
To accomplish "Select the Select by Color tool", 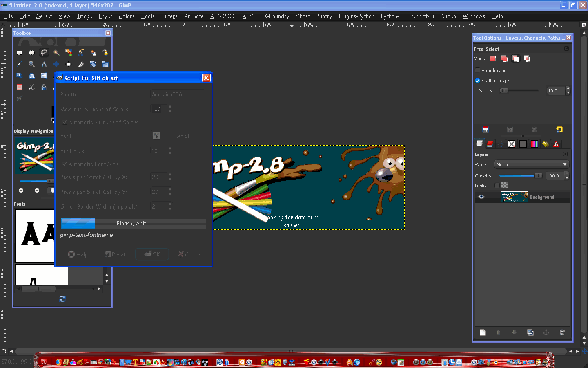I will pyautogui.click(x=69, y=53).
